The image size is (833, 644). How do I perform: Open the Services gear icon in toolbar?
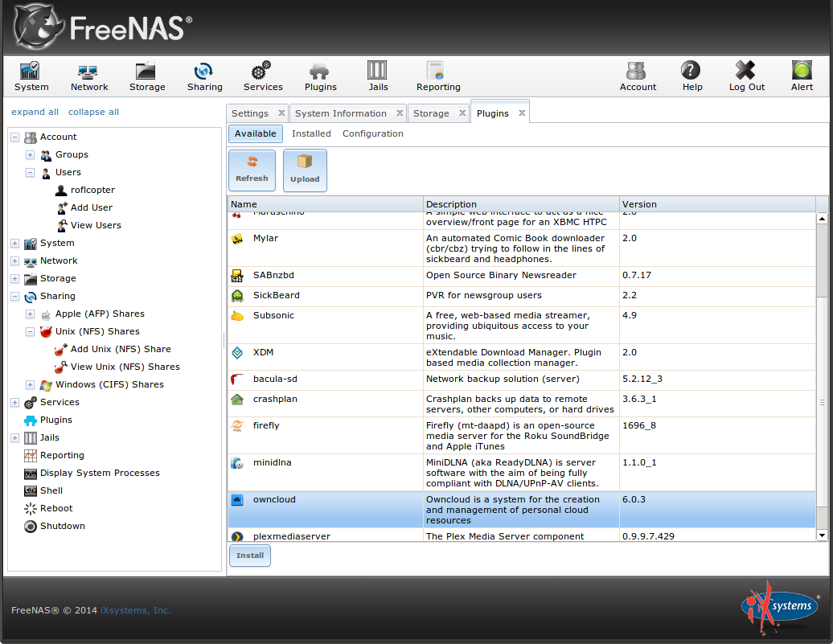tap(262, 76)
